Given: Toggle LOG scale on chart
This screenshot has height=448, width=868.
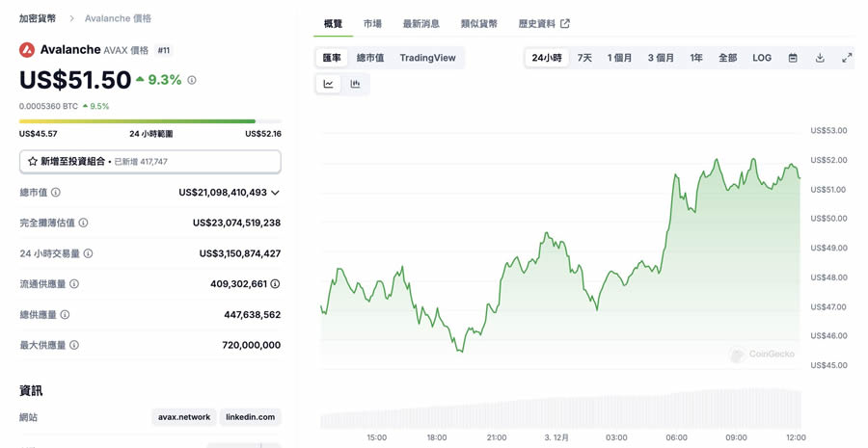Looking at the screenshot, I should pyautogui.click(x=762, y=58).
